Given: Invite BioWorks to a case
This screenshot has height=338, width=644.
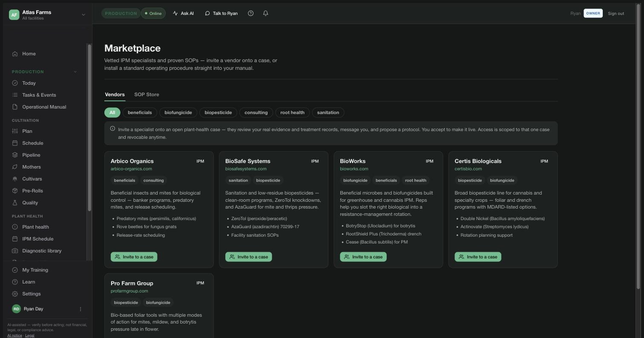Looking at the screenshot, I should tap(363, 257).
